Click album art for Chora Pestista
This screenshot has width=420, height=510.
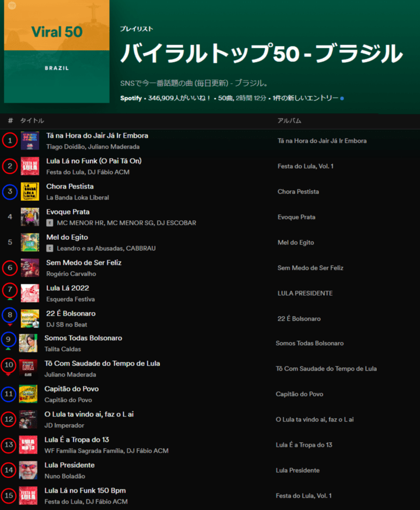[x=30, y=191]
